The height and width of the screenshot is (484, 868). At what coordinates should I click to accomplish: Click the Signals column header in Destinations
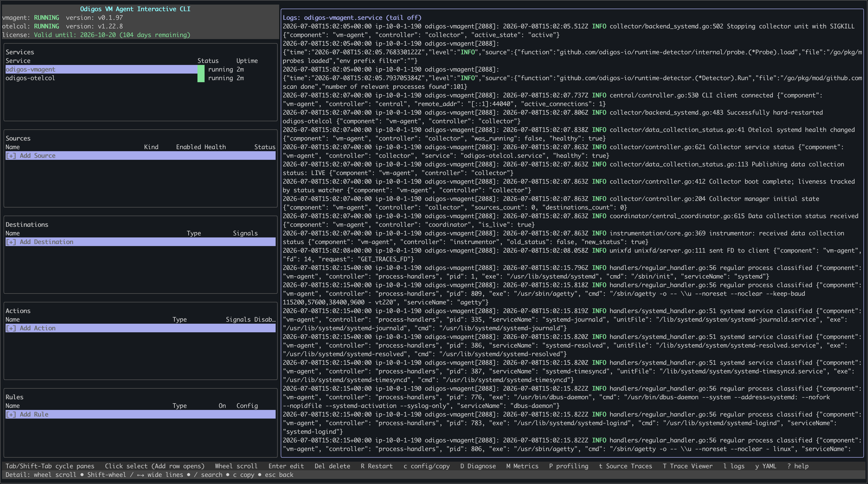point(245,233)
